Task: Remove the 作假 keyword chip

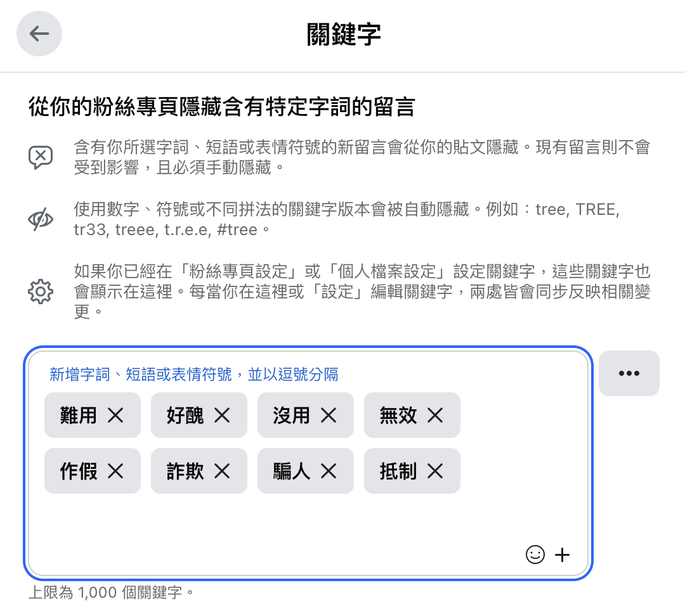Action: click(x=116, y=471)
